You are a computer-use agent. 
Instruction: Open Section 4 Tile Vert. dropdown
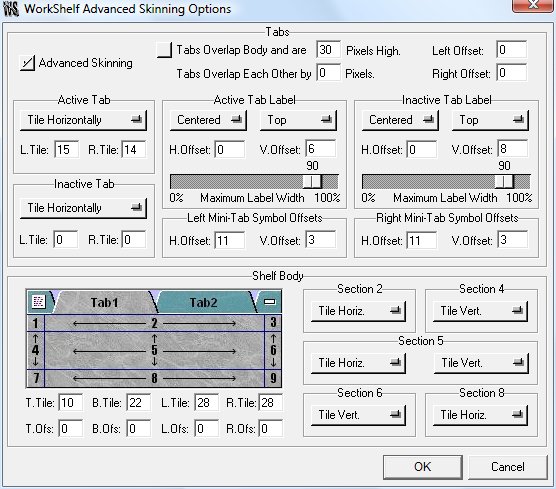[480, 311]
